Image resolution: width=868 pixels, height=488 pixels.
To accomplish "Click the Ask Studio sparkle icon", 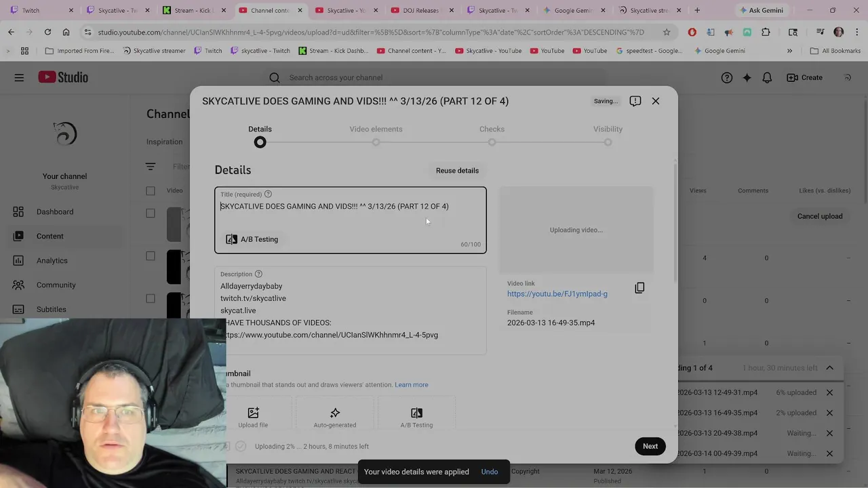I will click(747, 77).
